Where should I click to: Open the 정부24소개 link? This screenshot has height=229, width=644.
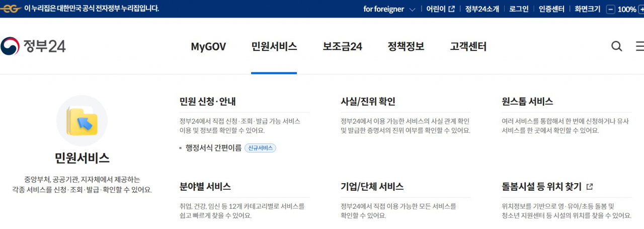coord(482,9)
